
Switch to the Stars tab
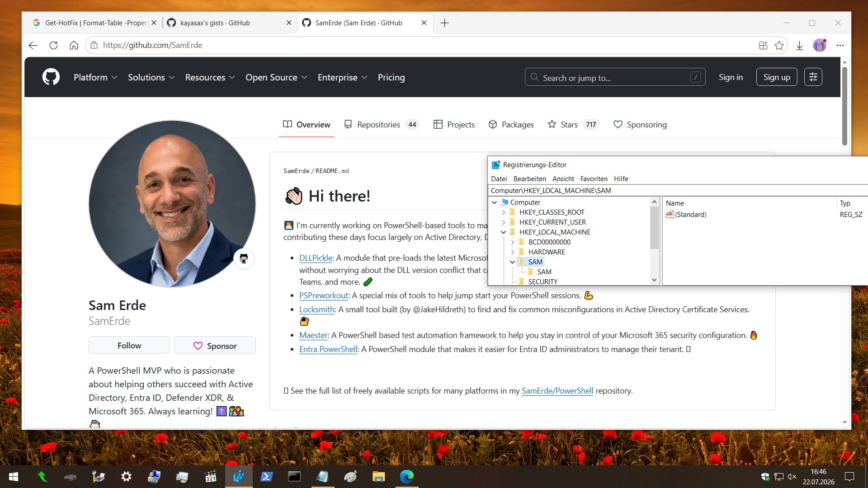tap(573, 125)
